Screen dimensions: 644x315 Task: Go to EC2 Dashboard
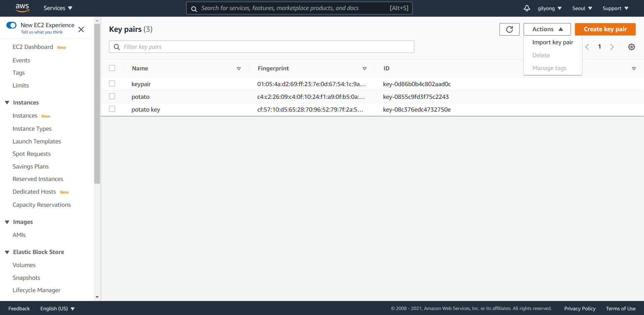[x=33, y=47]
